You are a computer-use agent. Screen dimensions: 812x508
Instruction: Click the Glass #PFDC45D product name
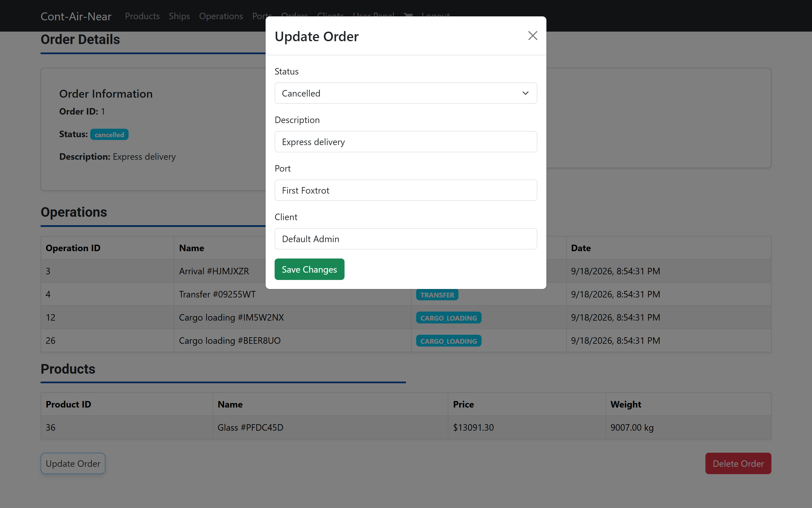[x=250, y=427]
